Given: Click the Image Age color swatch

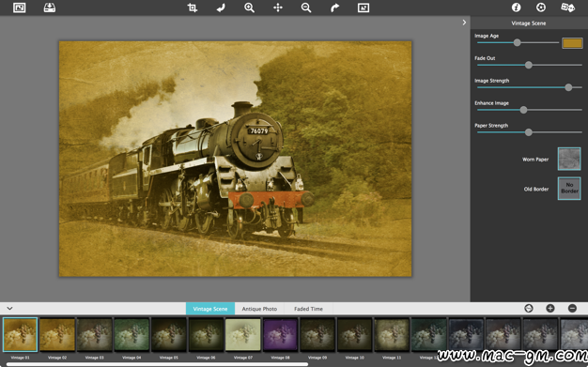Looking at the screenshot, I should (572, 43).
